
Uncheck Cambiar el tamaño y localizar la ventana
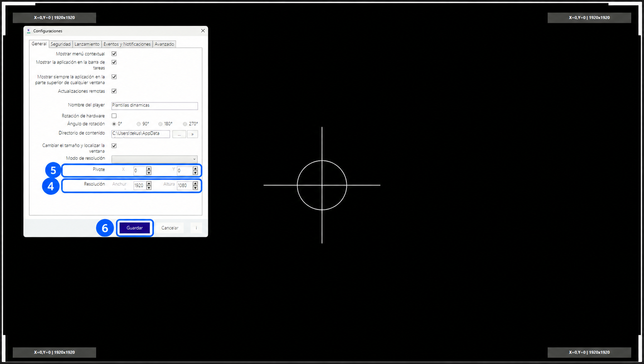pos(114,146)
